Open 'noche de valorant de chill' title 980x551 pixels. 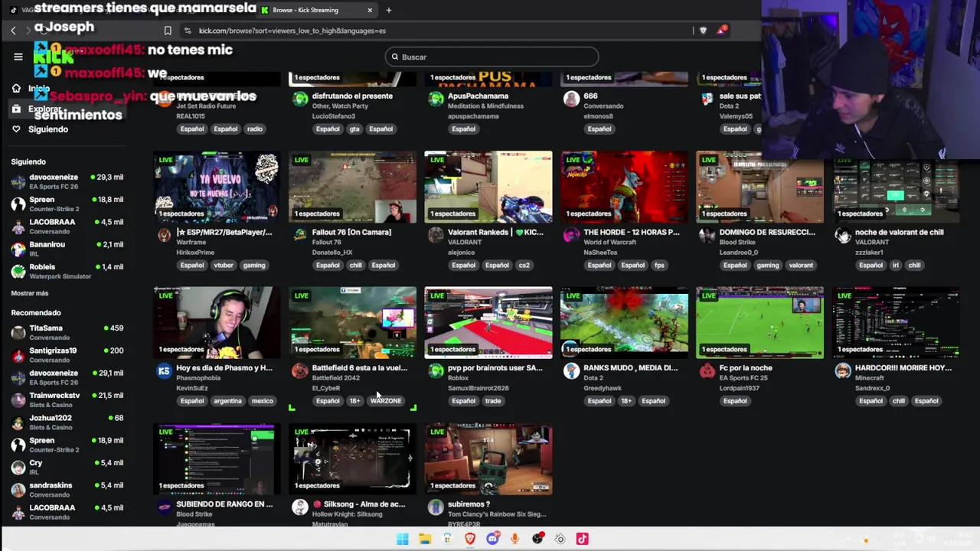pos(900,232)
